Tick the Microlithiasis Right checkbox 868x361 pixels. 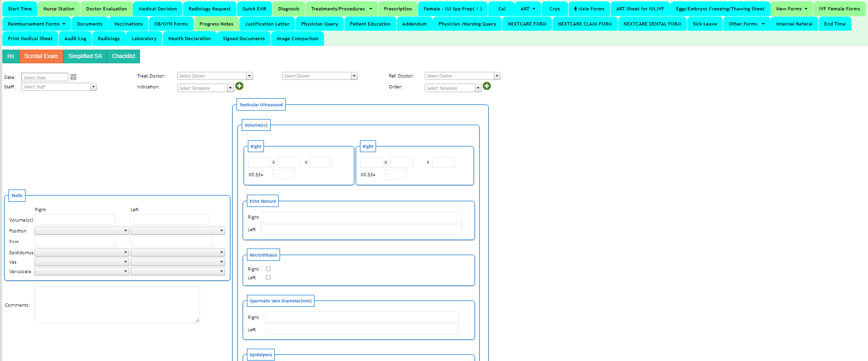pyautogui.click(x=268, y=269)
